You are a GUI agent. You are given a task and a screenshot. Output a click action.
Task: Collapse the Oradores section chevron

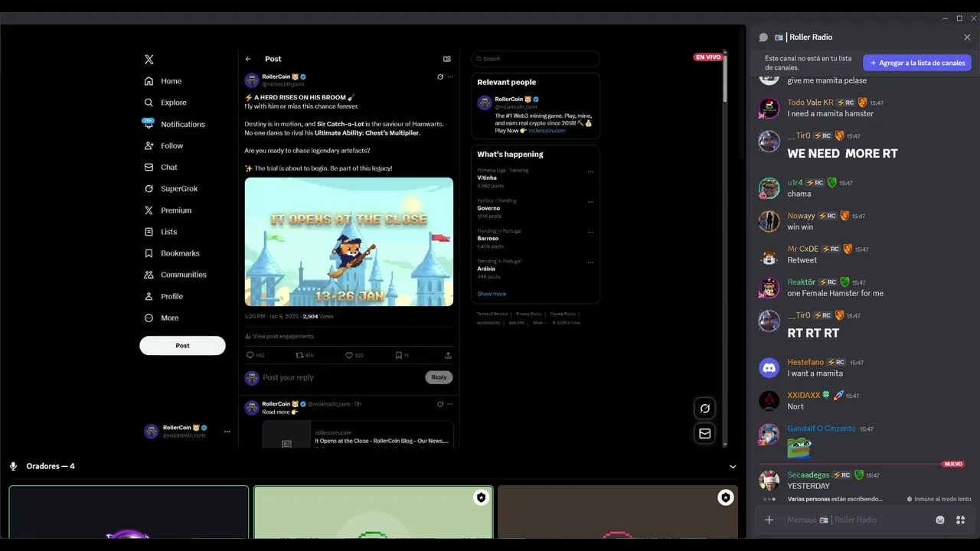[733, 467]
